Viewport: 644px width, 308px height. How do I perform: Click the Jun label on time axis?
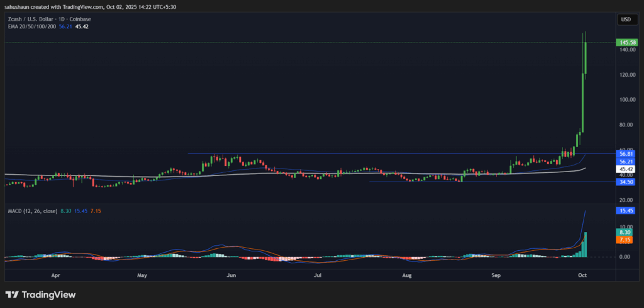(231, 275)
